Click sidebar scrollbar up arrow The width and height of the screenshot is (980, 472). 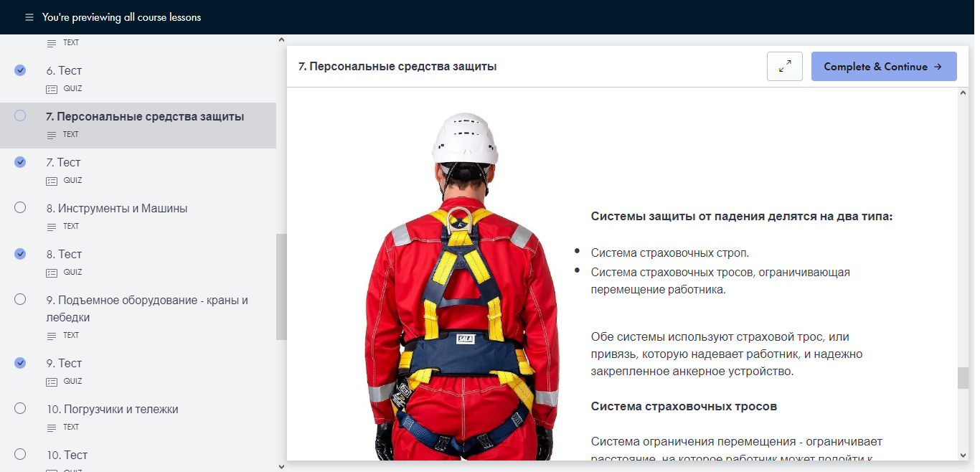tap(281, 40)
